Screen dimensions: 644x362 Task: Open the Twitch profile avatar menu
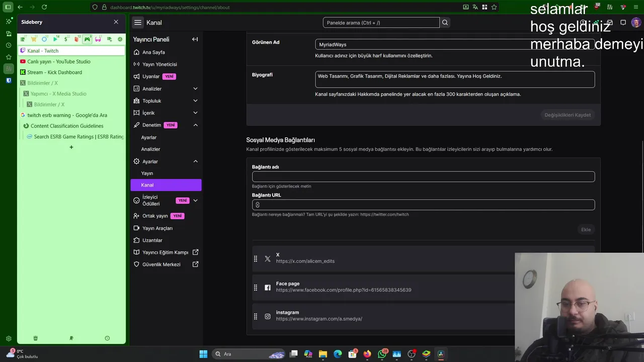coord(636,23)
